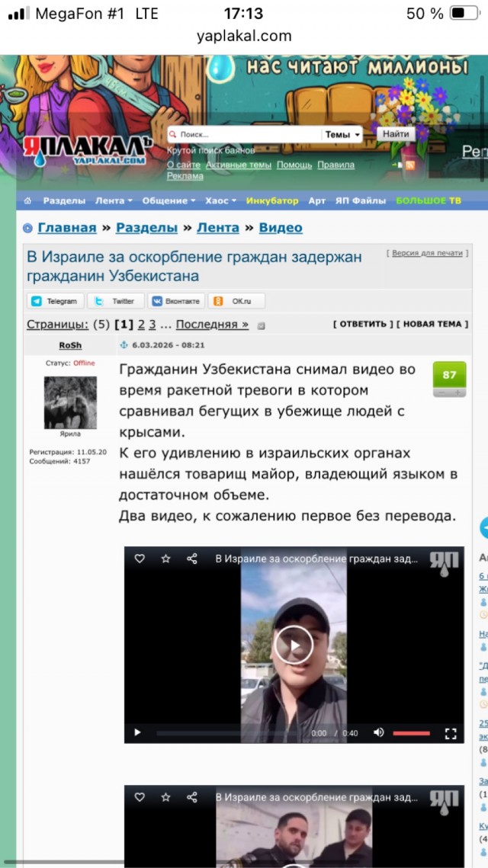Click the first video's progress bar

click(230, 733)
